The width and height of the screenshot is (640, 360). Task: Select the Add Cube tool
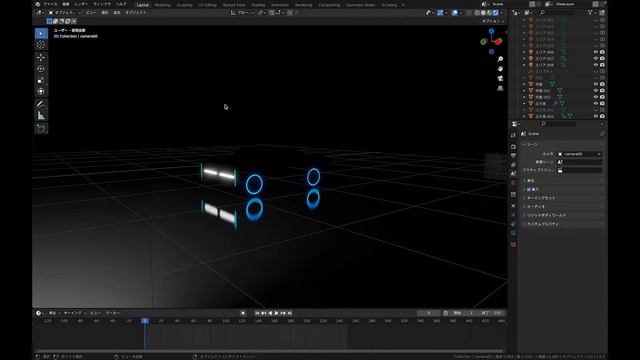click(x=41, y=128)
